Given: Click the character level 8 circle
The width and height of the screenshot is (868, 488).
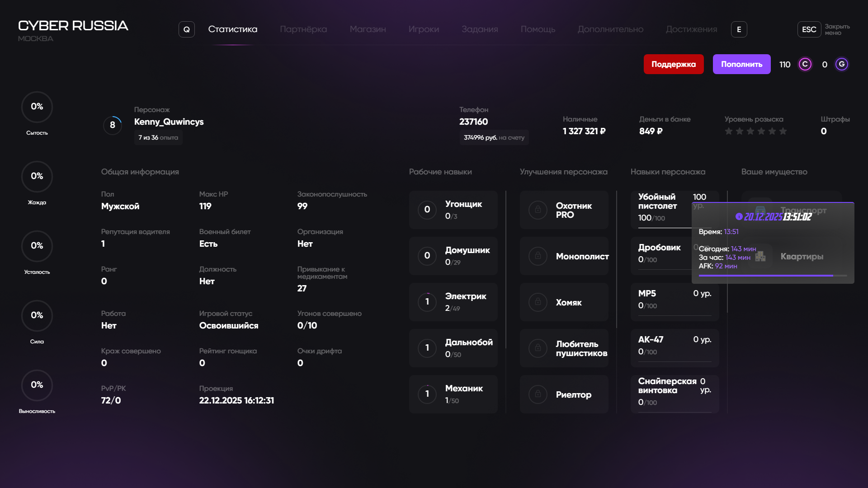Looking at the screenshot, I should click(x=113, y=125).
